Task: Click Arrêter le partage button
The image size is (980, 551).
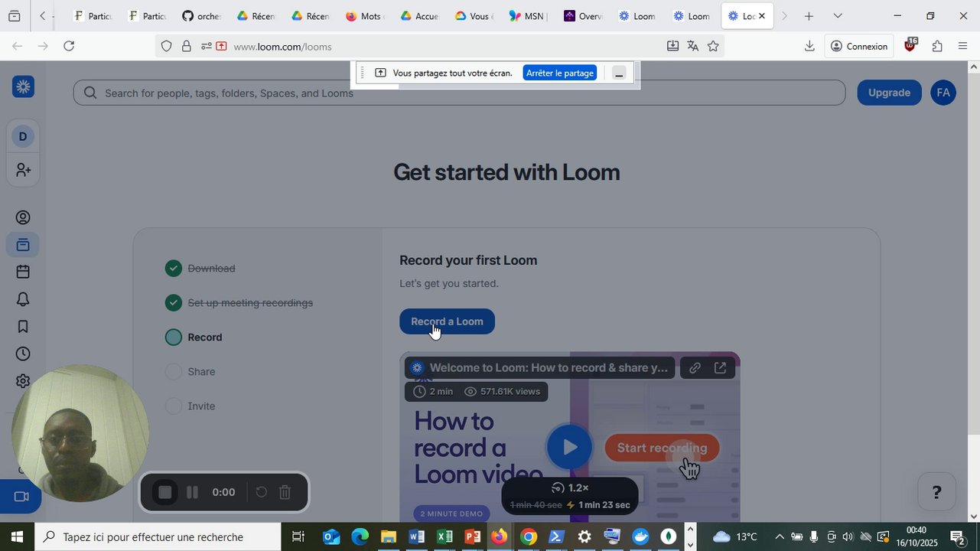Action: (560, 73)
